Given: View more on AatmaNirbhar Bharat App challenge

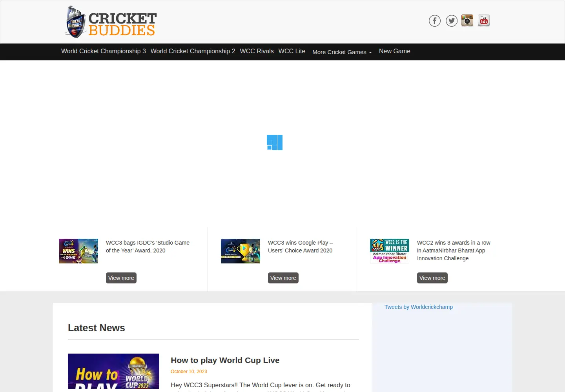Looking at the screenshot, I should (432, 278).
